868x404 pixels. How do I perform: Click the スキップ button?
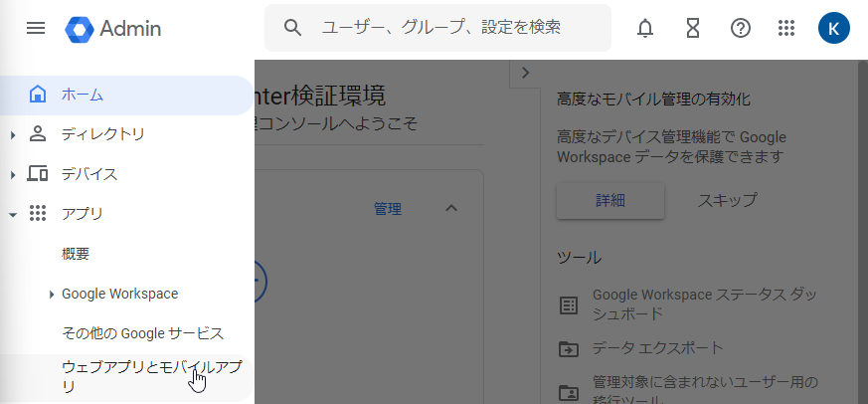pos(727,200)
